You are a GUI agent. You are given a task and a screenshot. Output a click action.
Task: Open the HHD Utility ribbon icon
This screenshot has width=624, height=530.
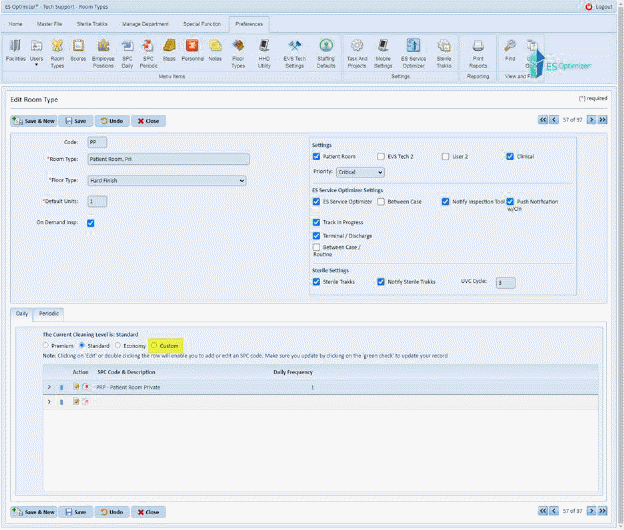264,54
